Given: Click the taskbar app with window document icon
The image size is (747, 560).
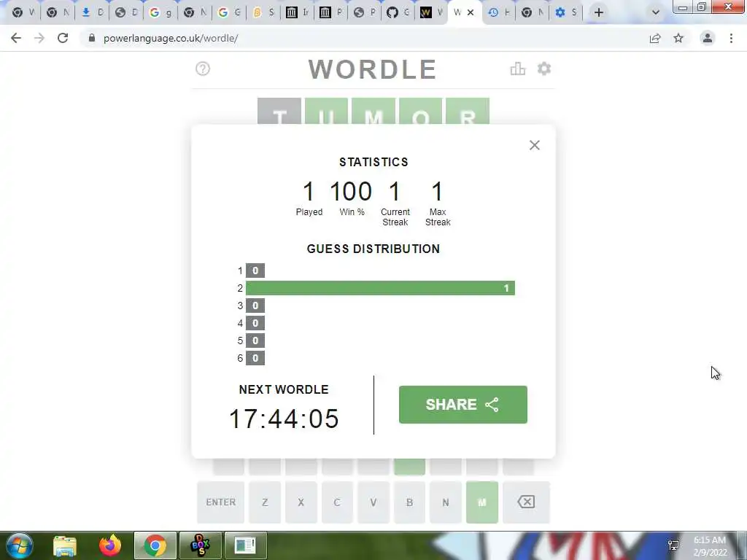Looking at the screenshot, I should point(245,545).
